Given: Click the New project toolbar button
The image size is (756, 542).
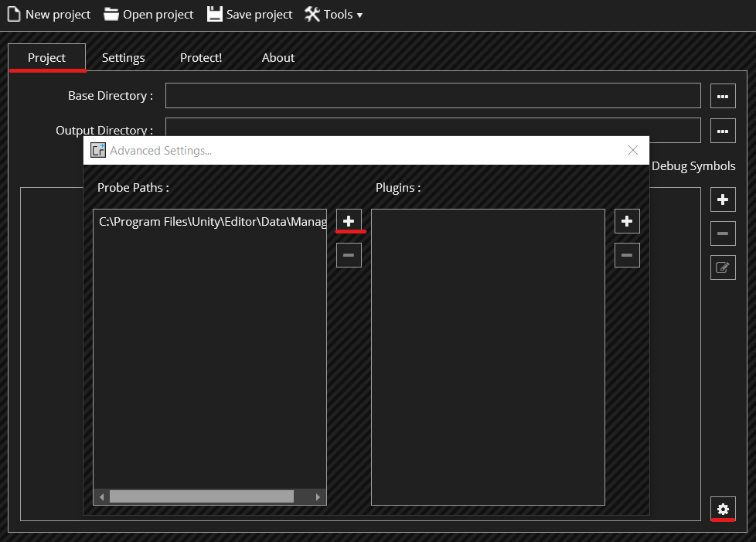Looking at the screenshot, I should (49, 15).
